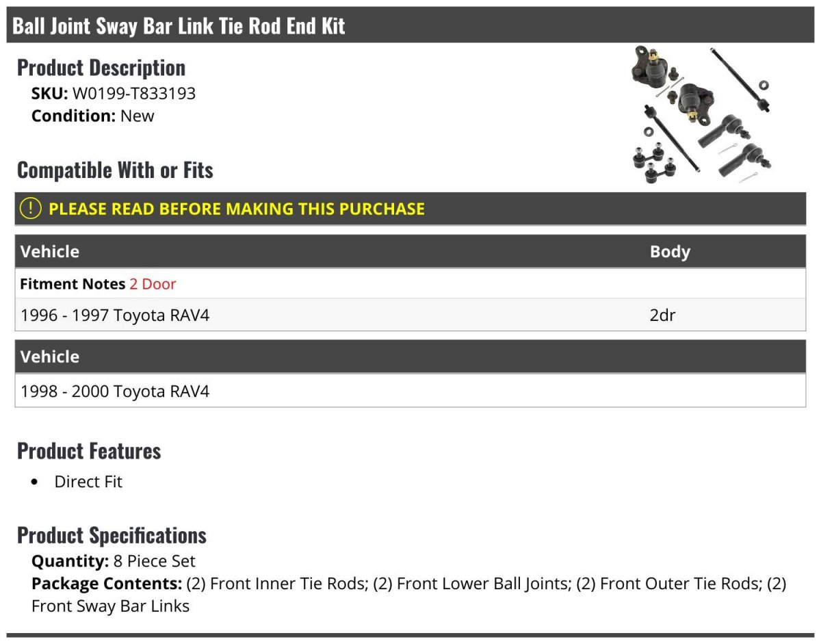The width and height of the screenshot is (821, 644).
Task: Select the 1996 - 1997 Toyota RAV4 row
Action: 115,315
